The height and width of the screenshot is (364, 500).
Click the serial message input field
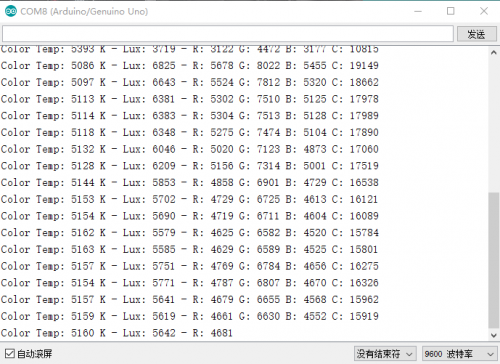pos(228,34)
